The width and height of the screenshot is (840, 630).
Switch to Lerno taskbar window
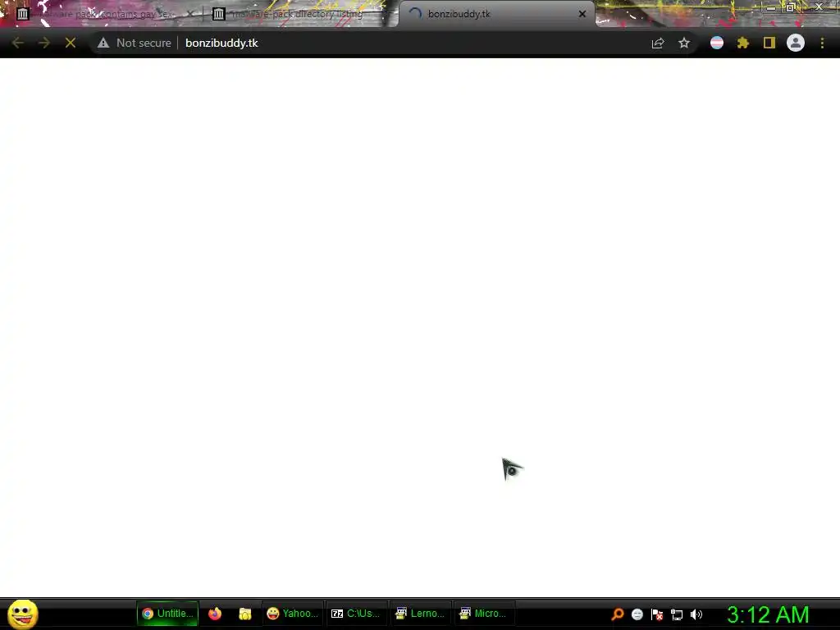click(x=420, y=614)
